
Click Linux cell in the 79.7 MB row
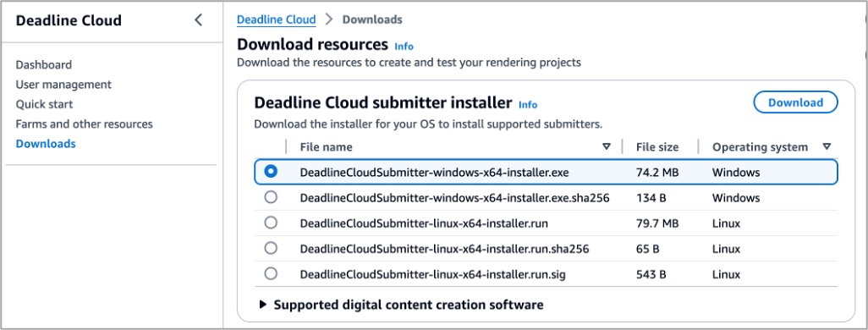(726, 223)
